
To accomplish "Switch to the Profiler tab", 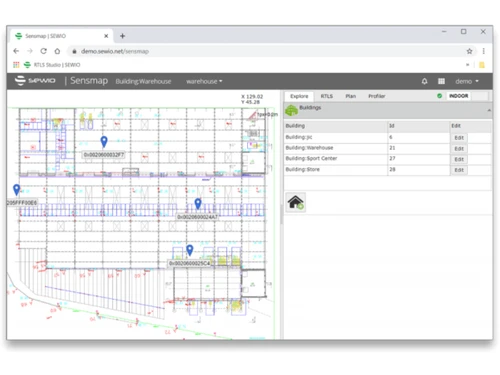I will point(377,96).
